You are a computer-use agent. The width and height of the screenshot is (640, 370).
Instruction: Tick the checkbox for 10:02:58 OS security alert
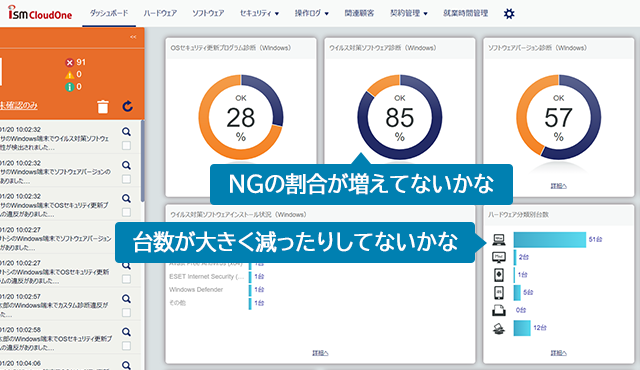pyautogui.click(x=127, y=346)
